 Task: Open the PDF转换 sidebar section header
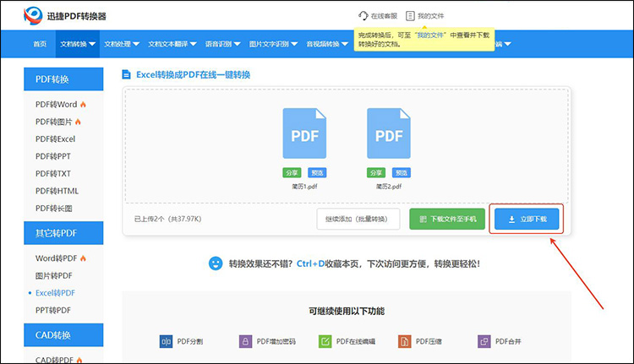click(63, 79)
